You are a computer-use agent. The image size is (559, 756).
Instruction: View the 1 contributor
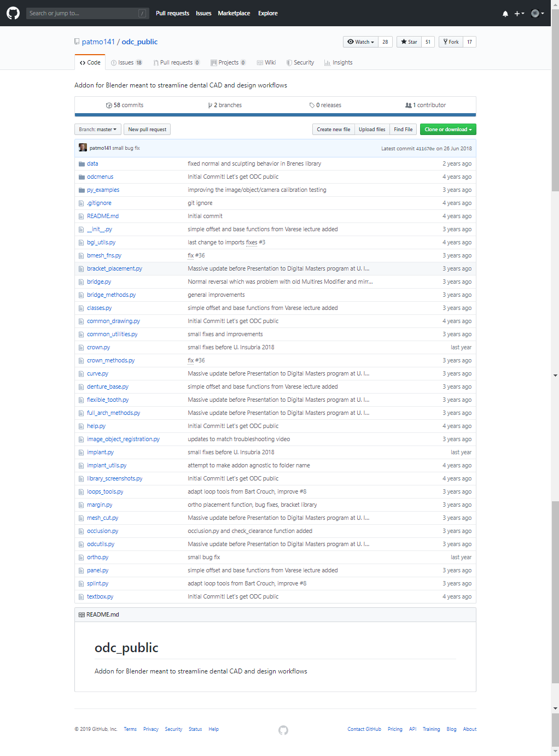pyautogui.click(x=426, y=105)
